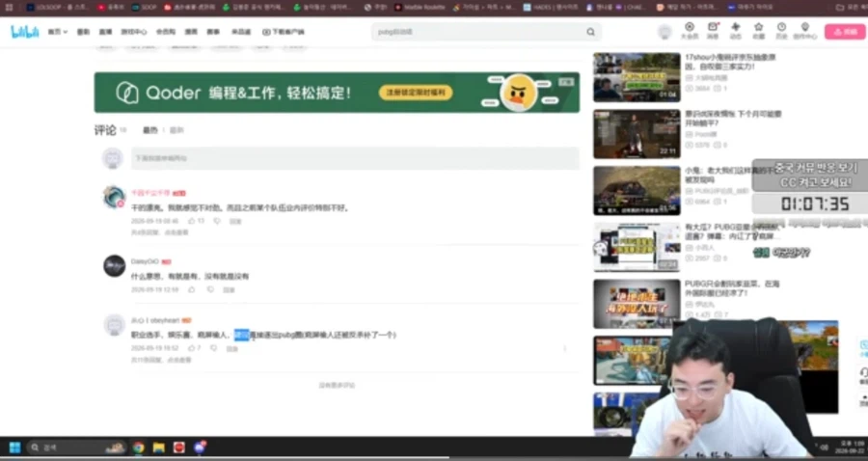The width and height of the screenshot is (868, 461).
Task: Expand obeyheart comment's 11 replies
Action: point(161,360)
